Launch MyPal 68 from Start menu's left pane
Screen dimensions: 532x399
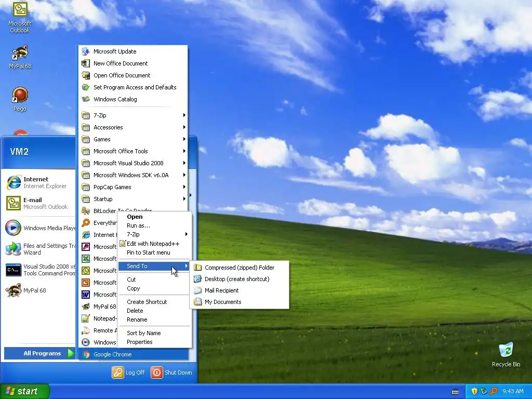pyautogui.click(x=40, y=290)
